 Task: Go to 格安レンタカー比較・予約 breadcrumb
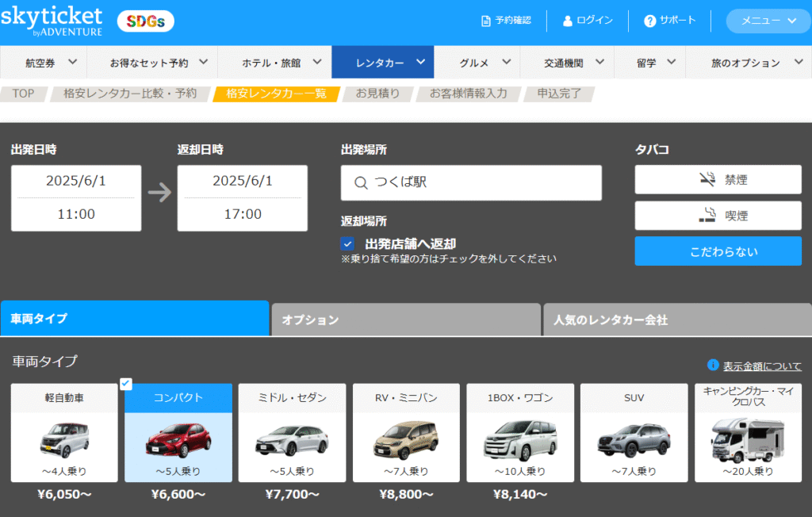129,94
